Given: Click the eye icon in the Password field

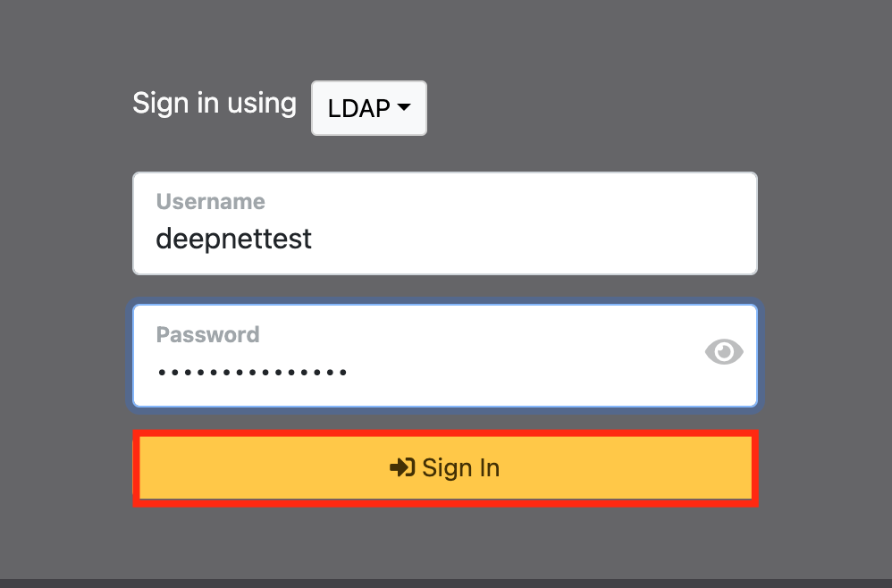Looking at the screenshot, I should (x=723, y=352).
